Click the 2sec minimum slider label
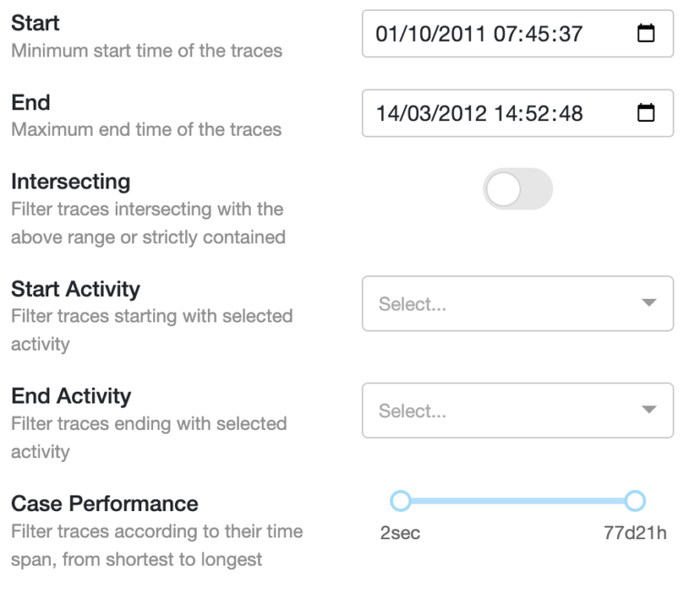This screenshot has height=593, width=700. pos(399,534)
